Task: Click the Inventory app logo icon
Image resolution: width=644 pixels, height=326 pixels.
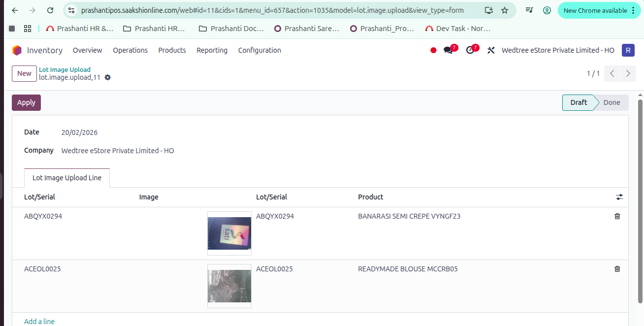Action: coord(17,50)
